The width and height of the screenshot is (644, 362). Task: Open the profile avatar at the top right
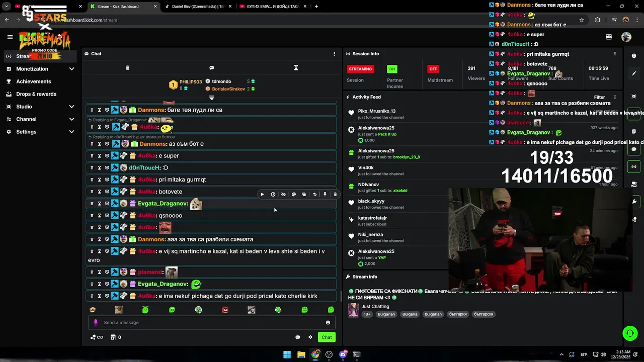626,37
